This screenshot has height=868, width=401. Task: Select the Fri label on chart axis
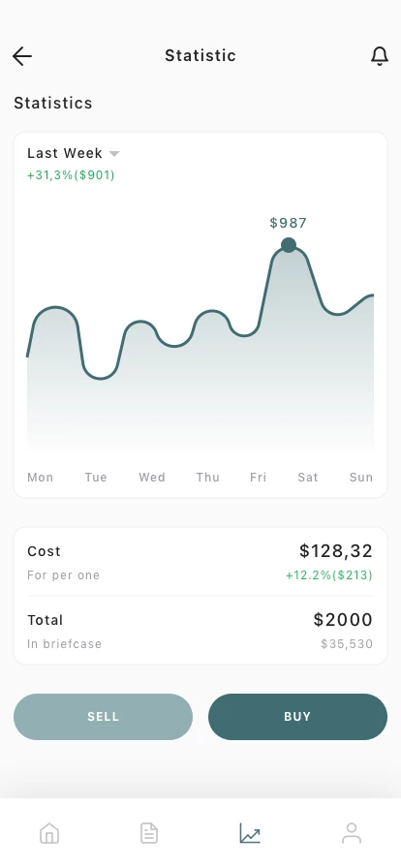pyautogui.click(x=258, y=478)
